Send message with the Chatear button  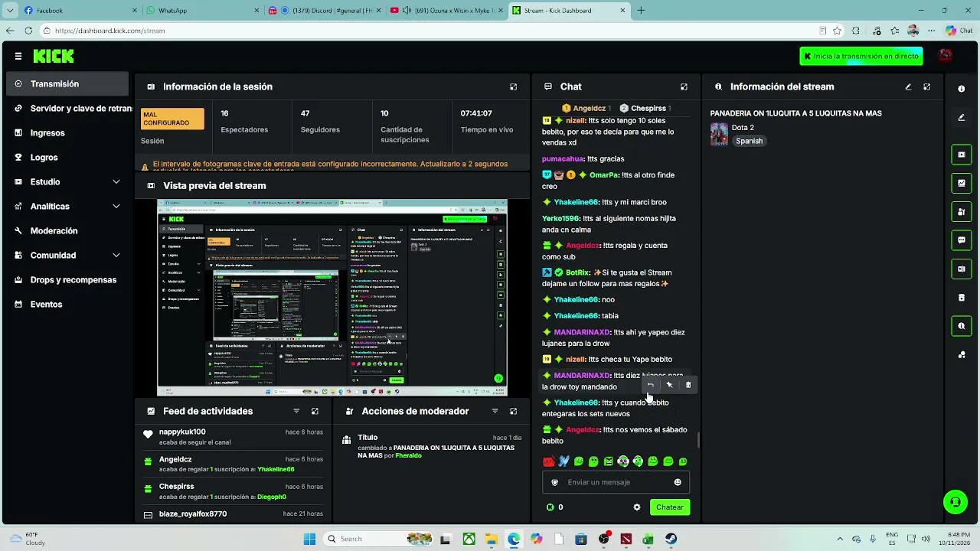[x=670, y=507]
